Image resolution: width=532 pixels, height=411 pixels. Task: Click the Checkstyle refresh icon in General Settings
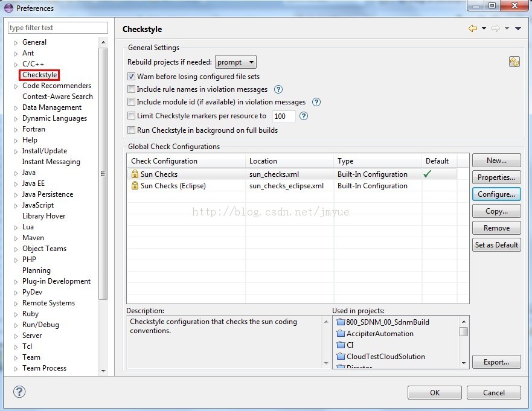pyautogui.click(x=514, y=62)
